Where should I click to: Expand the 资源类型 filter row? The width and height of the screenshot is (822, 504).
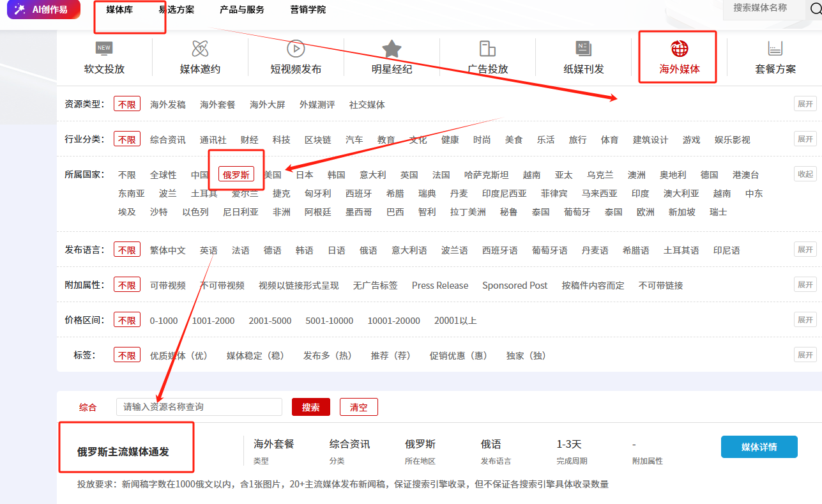click(x=805, y=103)
